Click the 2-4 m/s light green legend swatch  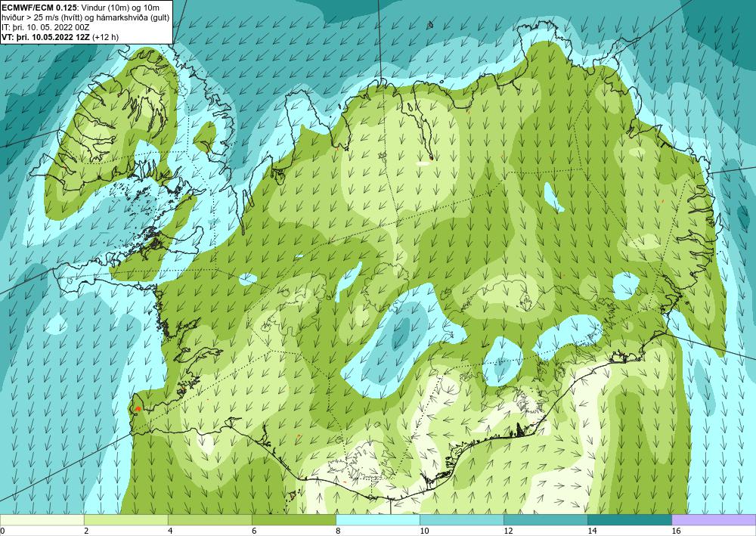(126, 520)
